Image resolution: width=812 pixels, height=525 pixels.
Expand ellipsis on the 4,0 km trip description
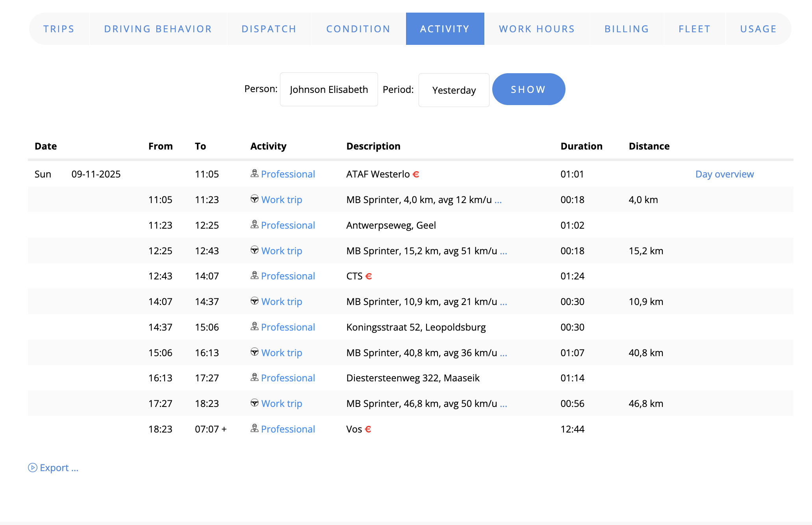pyautogui.click(x=498, y=200)
